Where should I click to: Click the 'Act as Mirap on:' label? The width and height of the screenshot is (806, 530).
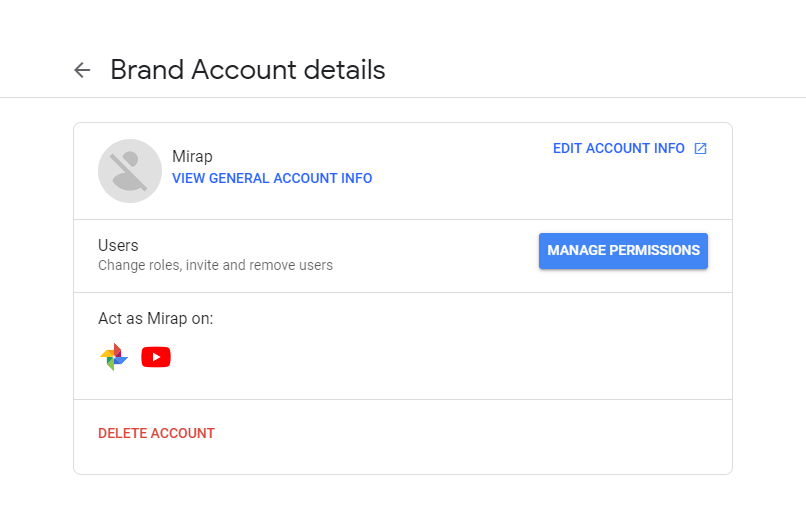(155, 319)
